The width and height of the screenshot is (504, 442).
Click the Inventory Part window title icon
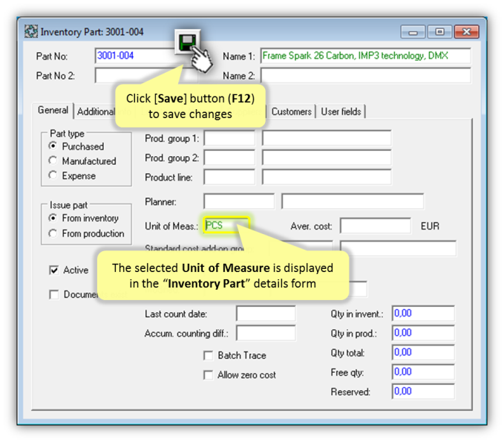[x=31, y=32]
